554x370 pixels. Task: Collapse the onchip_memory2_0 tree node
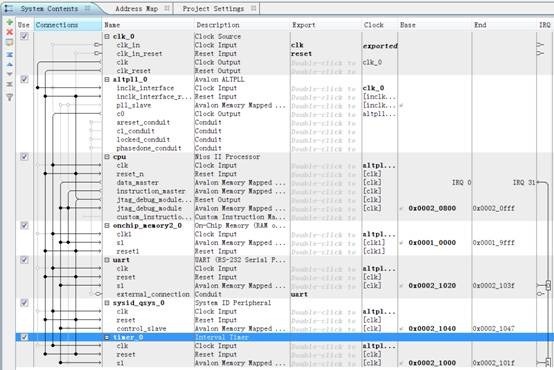click(107, 225)
